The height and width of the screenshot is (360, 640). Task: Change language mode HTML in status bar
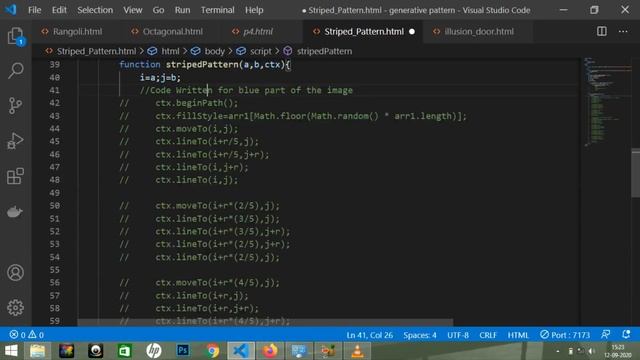click(x=518, y=335)
